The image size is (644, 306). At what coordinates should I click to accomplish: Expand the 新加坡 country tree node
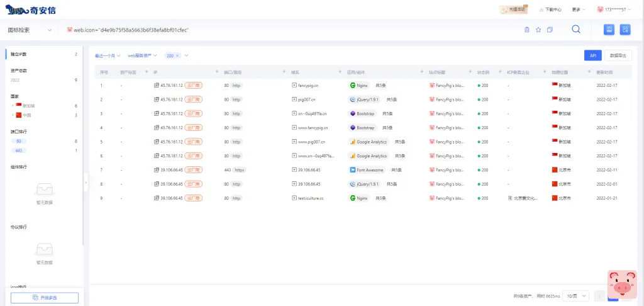click(x=12, y=106)
